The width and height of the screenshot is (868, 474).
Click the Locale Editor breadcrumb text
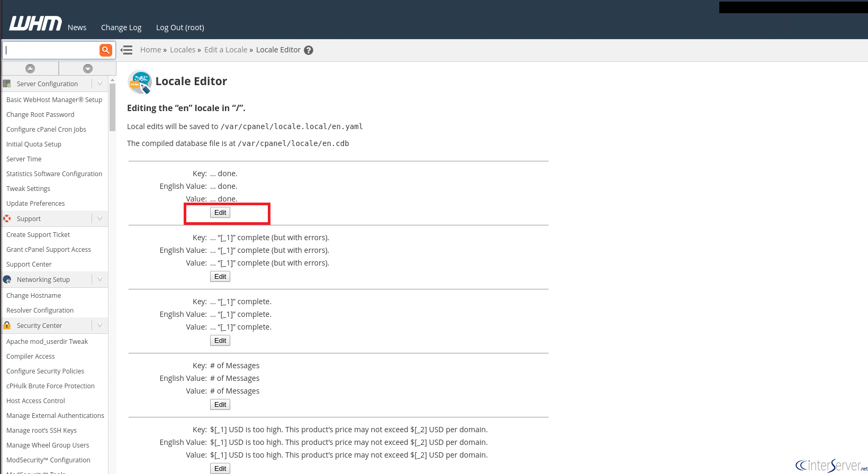click(x=278, y=50)
